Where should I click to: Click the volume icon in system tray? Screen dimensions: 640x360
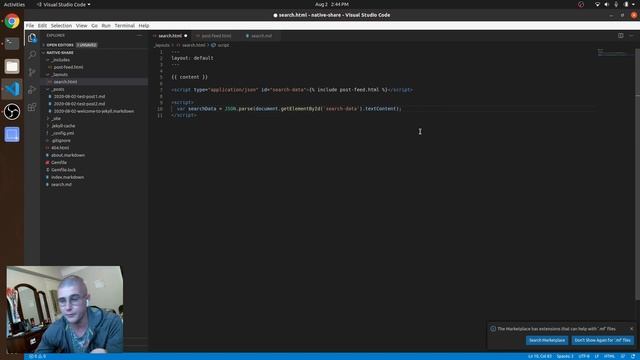pyautogui.click(x=607, y=4)
